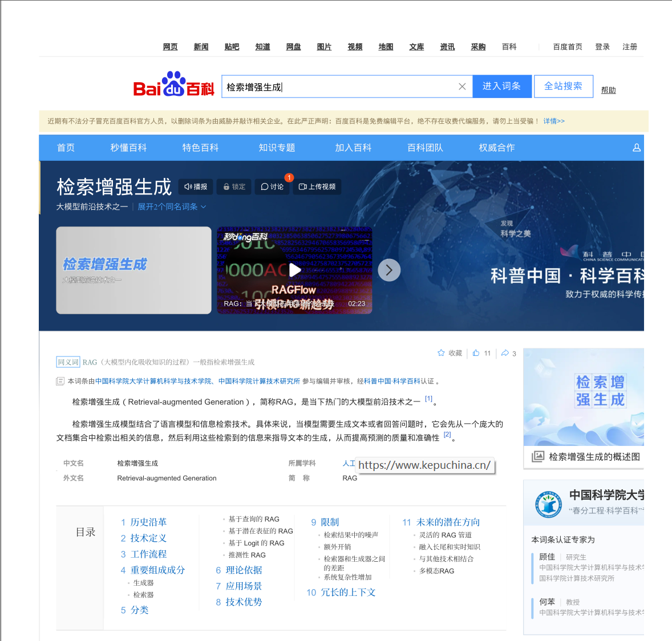This screenshot has height=641, width=672.
Task: Select 权威合作 tab
Action: (497, 148)
